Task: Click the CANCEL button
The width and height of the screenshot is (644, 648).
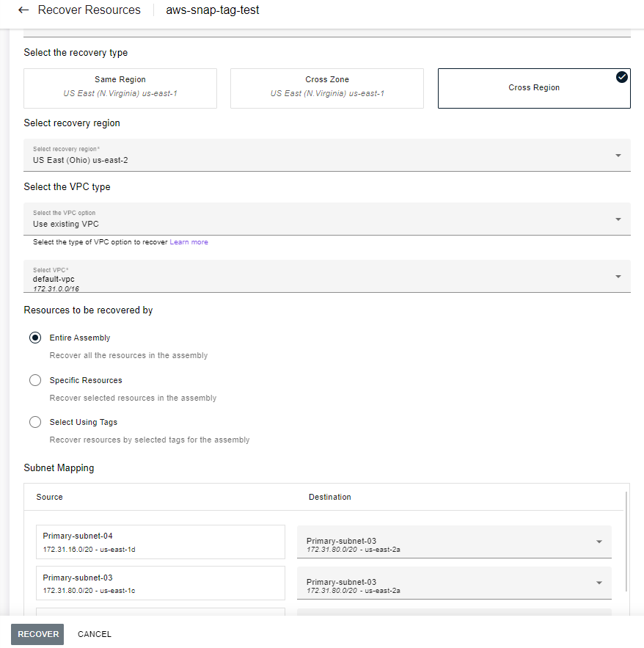Action: click(94, 634)
